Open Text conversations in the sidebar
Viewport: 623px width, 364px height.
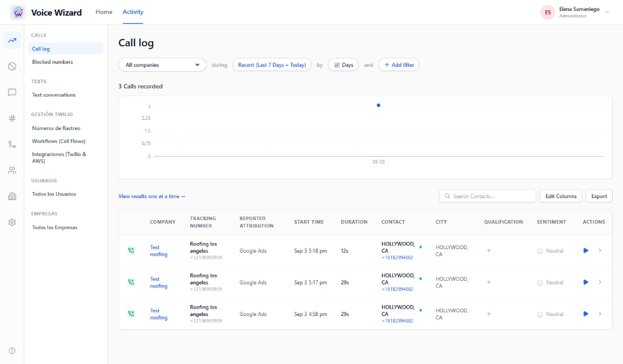(54, 95)
